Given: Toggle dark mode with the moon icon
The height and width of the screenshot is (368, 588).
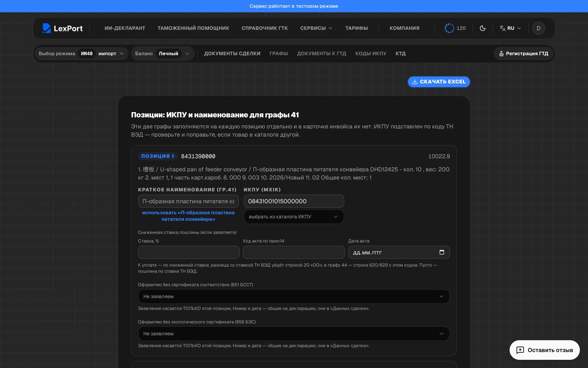Looking at the screenshot, I should click(x=483, y=28).
